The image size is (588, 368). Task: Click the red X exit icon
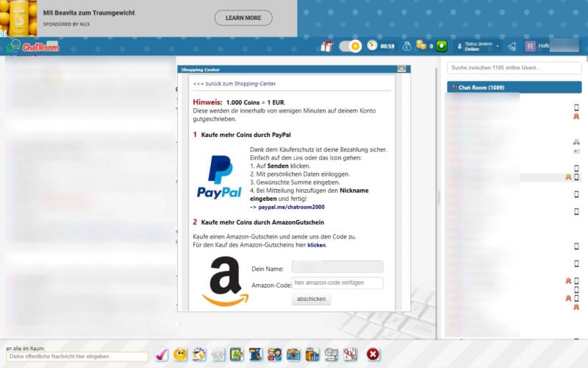(x=373, y=354)
